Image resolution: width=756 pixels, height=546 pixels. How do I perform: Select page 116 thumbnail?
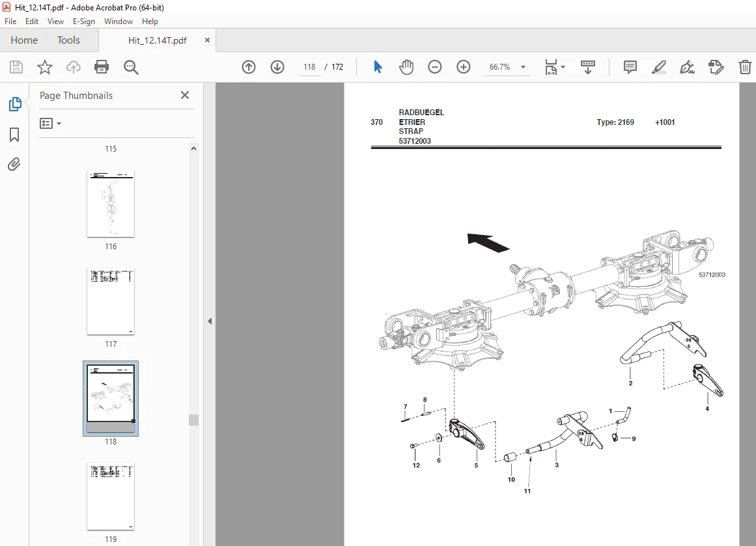click(x=111, y=203)
